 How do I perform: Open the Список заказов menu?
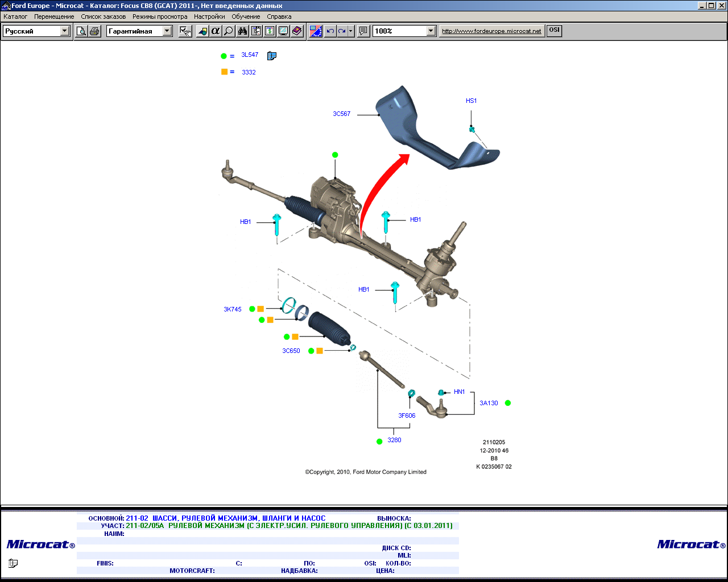coord(104,16)
